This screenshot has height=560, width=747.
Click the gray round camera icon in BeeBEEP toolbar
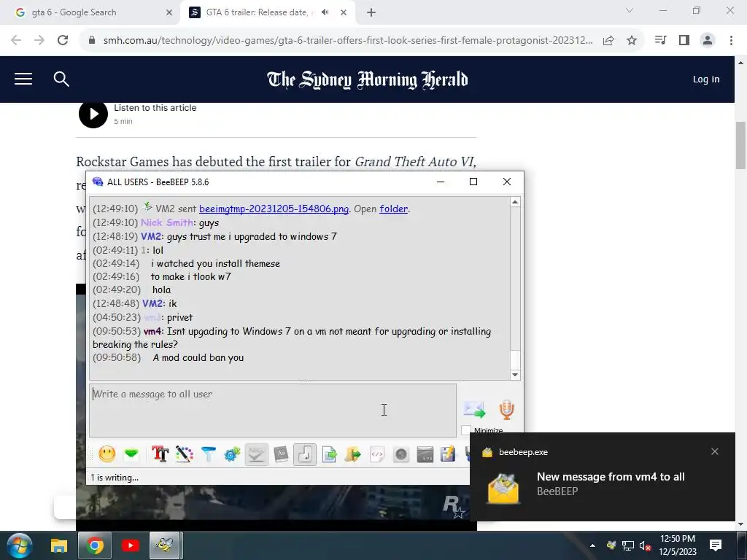[401, 454]
